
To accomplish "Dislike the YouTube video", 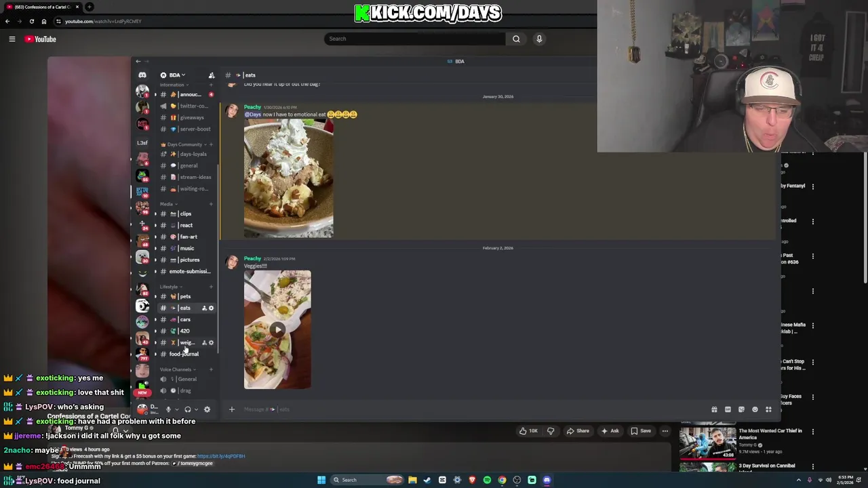I will tap(551, 431).
